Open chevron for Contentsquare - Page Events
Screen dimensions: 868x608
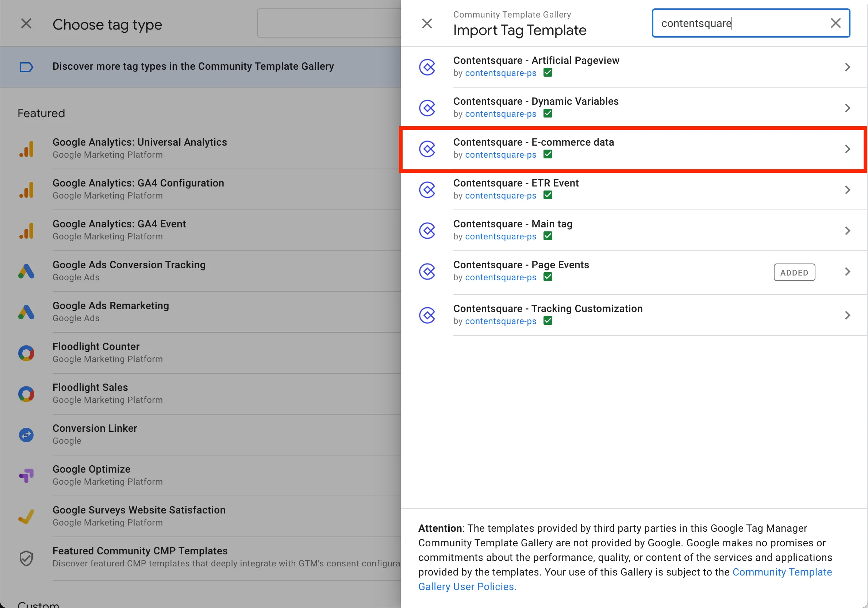point(847,271)
